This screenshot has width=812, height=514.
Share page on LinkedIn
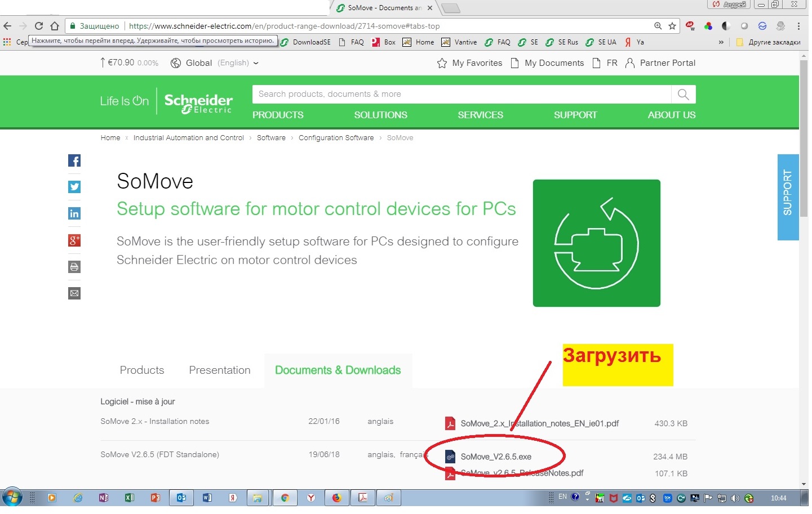tap(74, 213)
